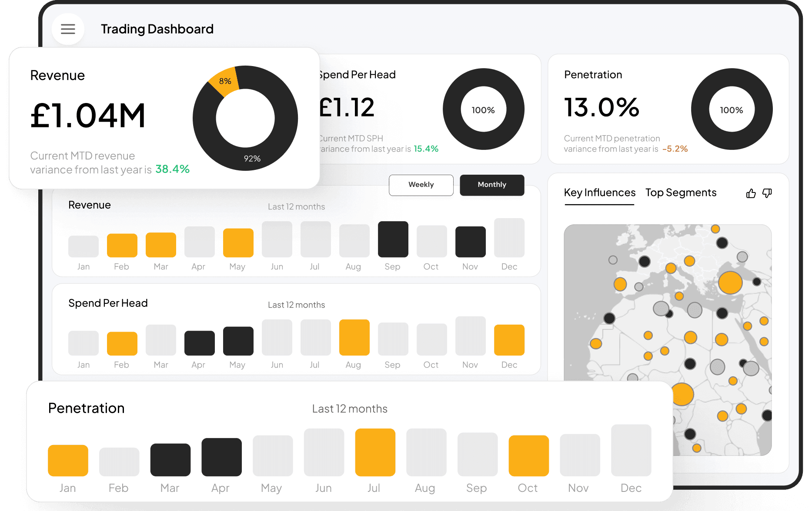Select the Penetration 100% donut chart
This screenshot has width=812, height=511.
pyautogui.click(x=732, y=109)
